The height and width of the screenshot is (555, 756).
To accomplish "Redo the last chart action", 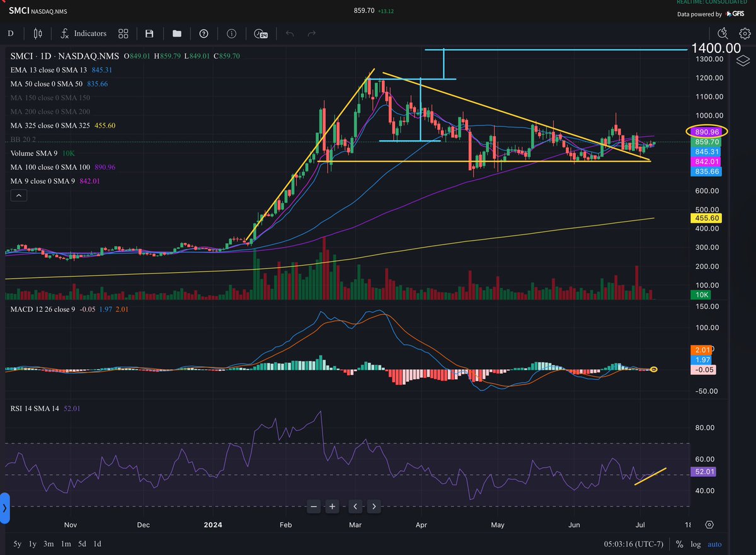I will [311, 33].
